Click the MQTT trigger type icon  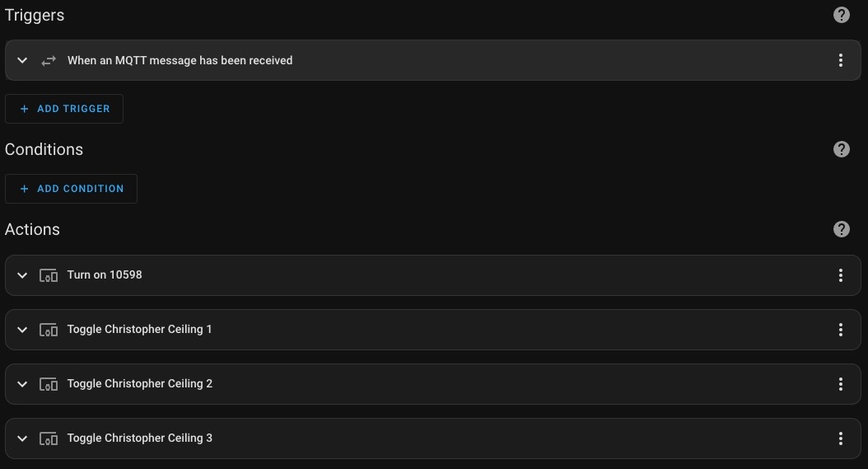(49, 60)
